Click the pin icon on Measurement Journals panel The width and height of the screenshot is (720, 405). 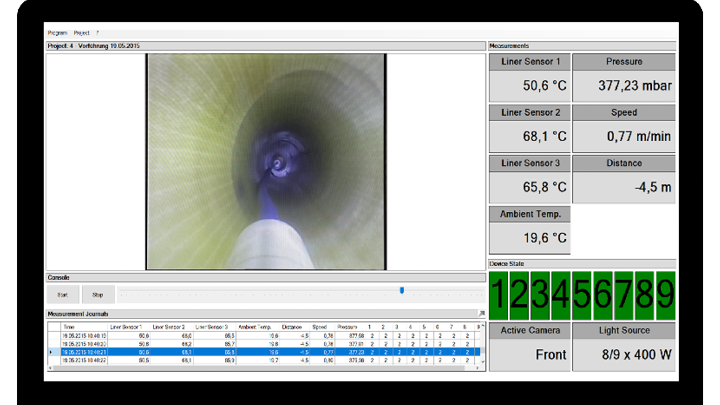tap(482, 314)
